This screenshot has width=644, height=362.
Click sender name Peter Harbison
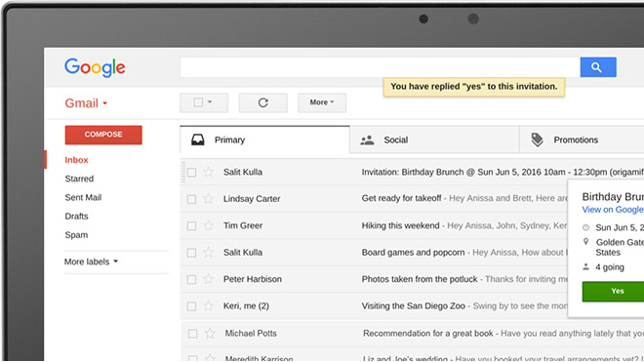click(x=253, y=279)
